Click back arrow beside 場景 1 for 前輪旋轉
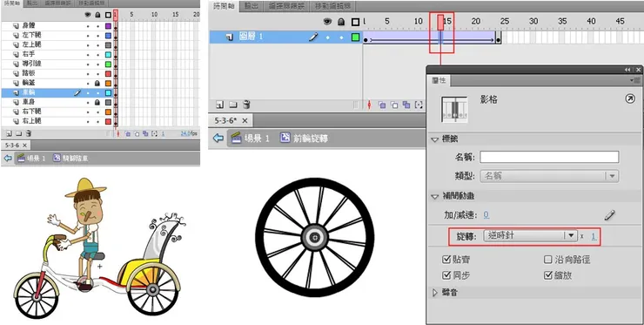644x325 pixels. coord(218,139)
